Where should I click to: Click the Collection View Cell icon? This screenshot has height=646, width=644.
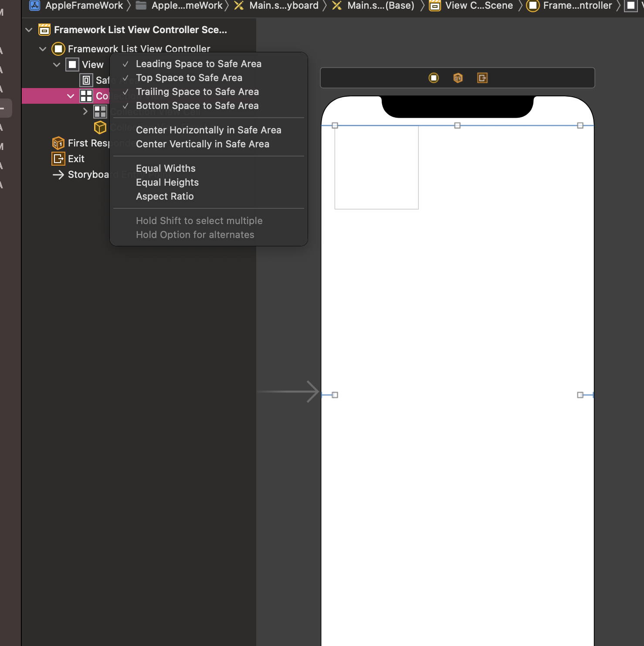point(100,112)
